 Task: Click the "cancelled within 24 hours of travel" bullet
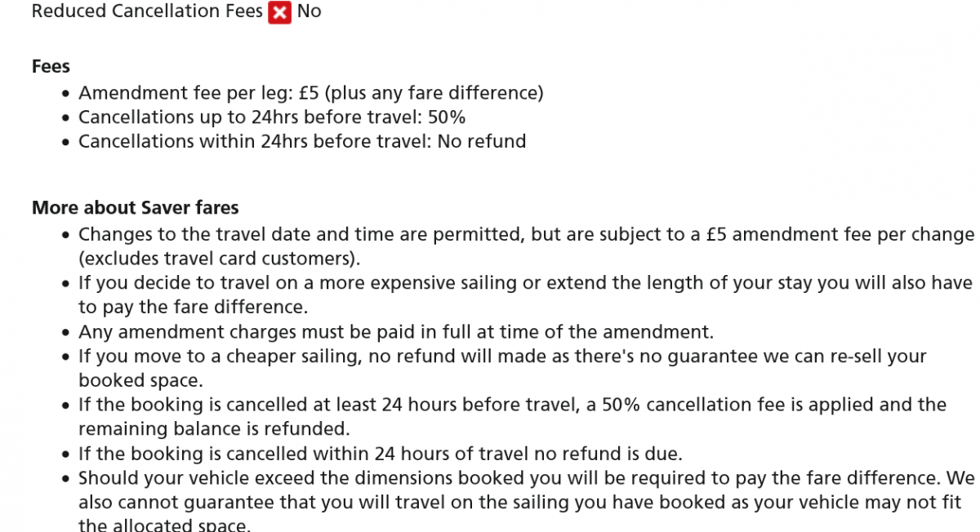pyautogui.click(x=380, y=453)
